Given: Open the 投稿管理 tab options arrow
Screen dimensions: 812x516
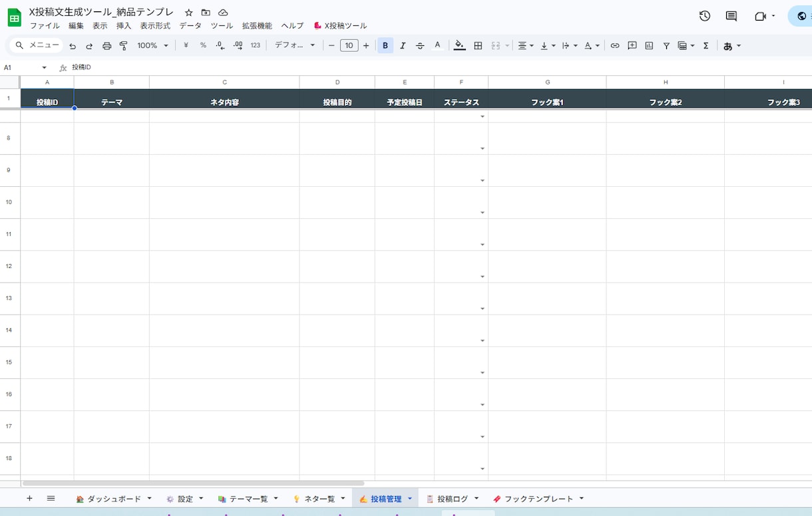Looking at the screenshot, I should (x=410, y=499).
